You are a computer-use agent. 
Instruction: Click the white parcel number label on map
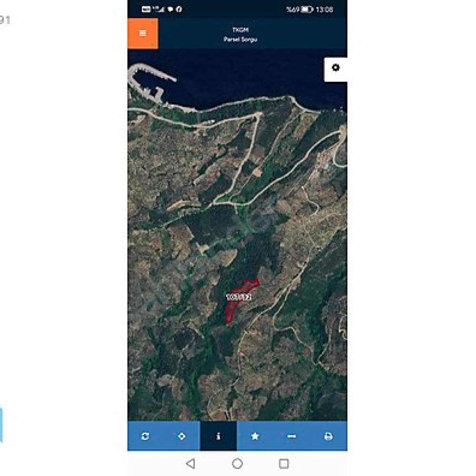click(x=239, y=297)
